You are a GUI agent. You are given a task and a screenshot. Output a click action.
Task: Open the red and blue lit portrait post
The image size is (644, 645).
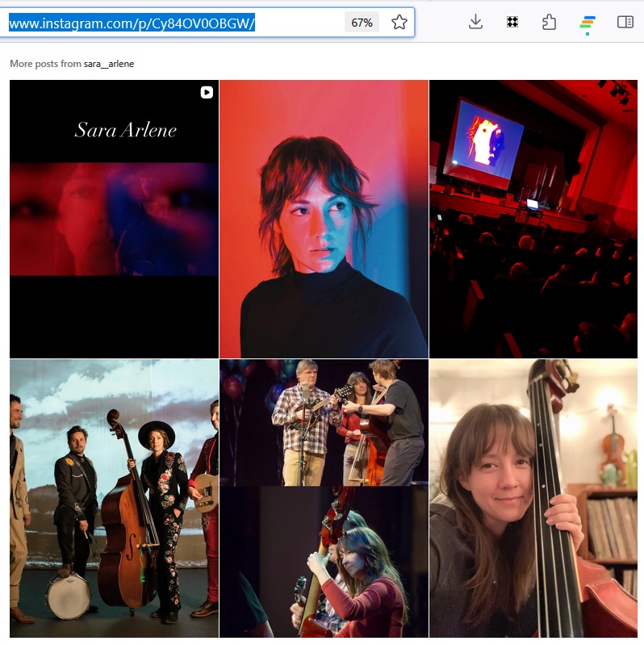coord(324,218)
